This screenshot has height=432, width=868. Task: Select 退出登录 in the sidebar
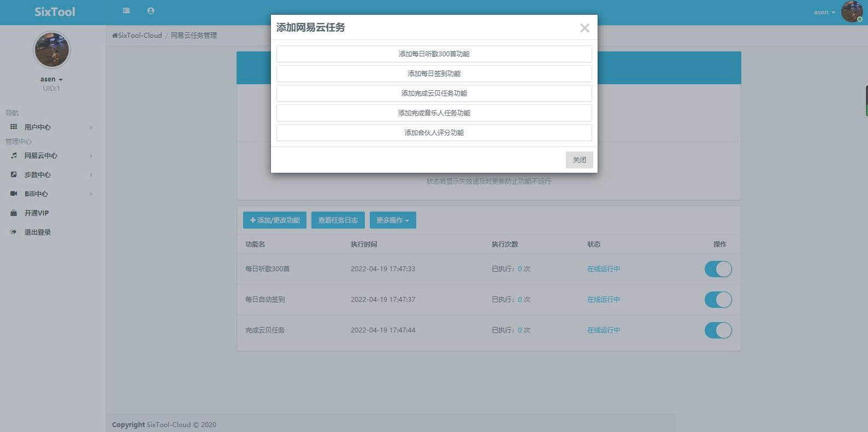click(52, 232)
